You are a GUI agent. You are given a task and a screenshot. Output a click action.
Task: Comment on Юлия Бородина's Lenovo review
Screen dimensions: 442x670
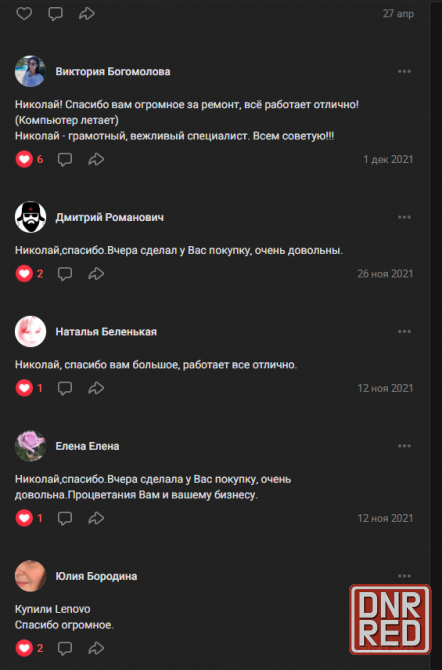(65, 648)
